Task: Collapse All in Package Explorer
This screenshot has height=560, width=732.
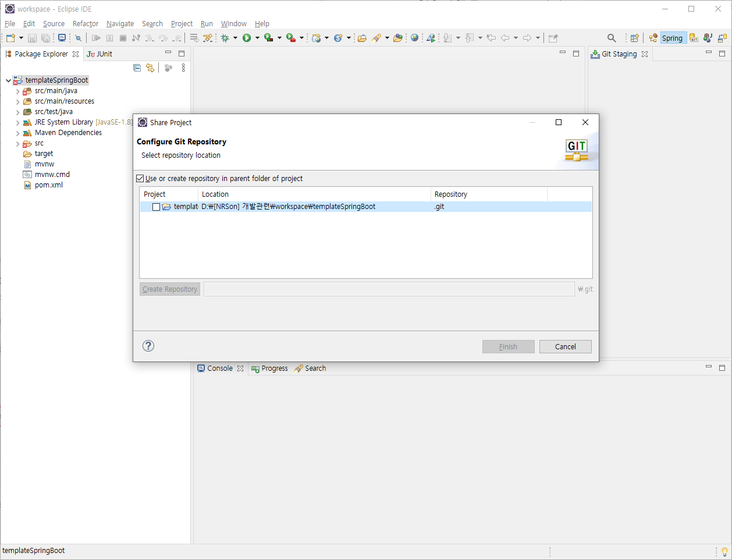Action: 137,68
